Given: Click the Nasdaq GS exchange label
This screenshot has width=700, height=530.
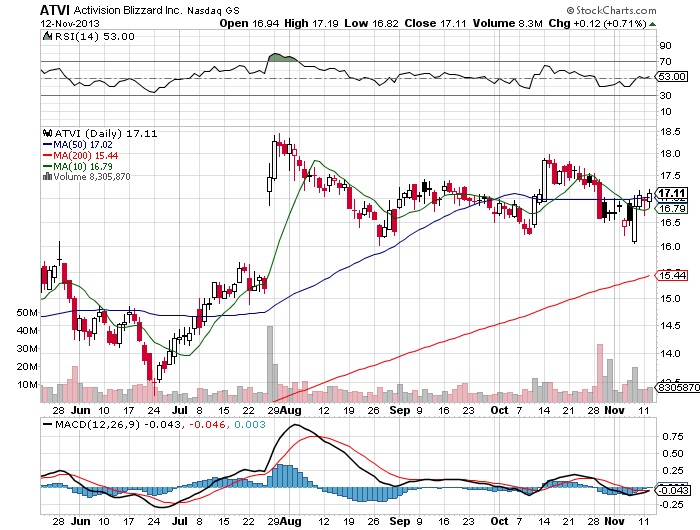Looking at the screenshot, I should pos(213,10).
